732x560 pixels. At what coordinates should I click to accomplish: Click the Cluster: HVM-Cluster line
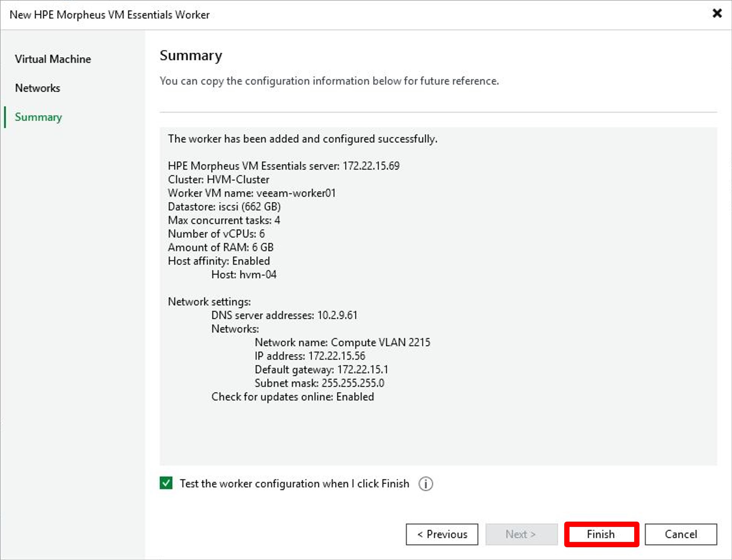[x=219, y=179]
